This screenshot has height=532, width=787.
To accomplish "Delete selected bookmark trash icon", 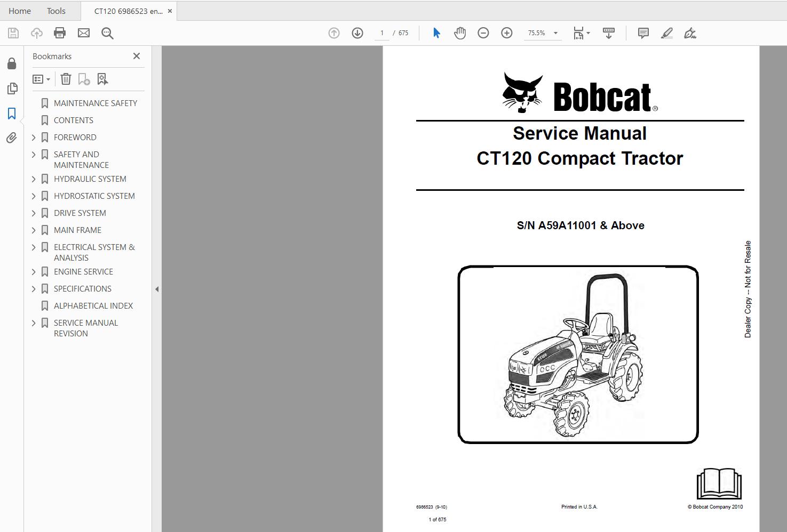I will [x=66, y=79].
